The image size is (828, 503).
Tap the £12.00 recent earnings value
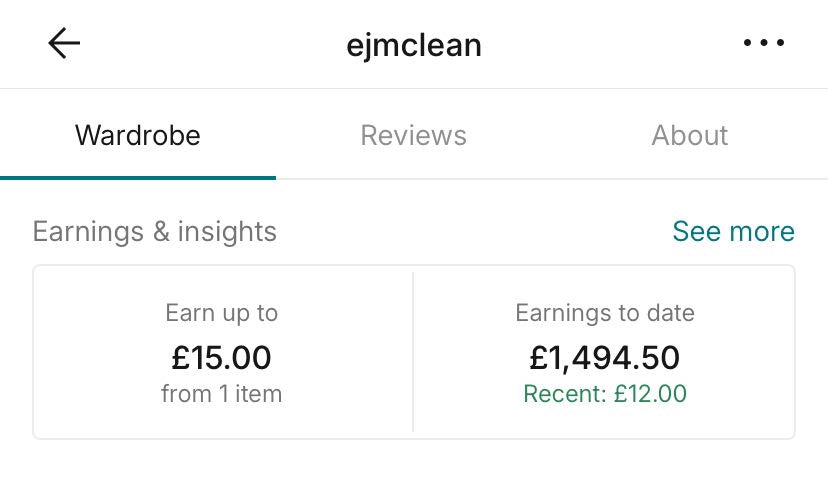point(650,394)
